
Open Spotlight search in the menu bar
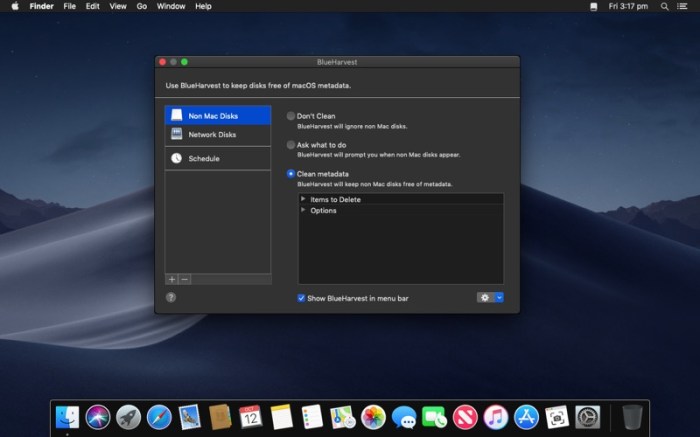(x=665, y=6)
